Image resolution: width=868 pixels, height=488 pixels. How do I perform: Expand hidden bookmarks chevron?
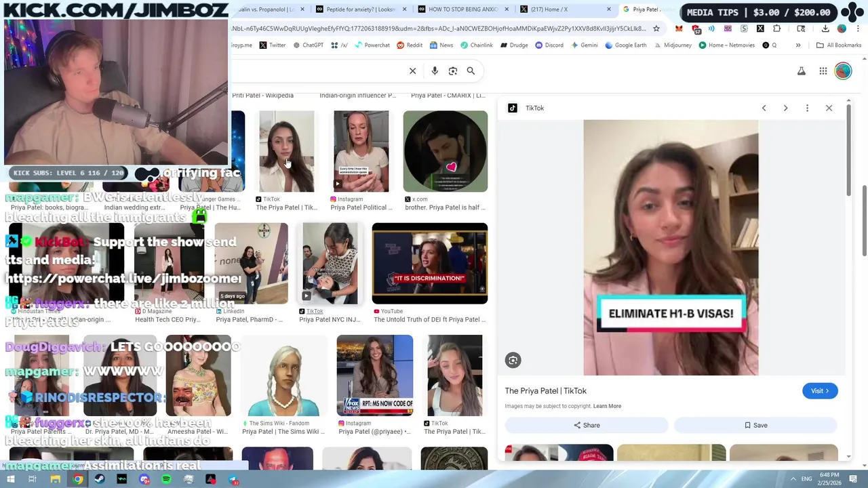(x=798, y=45)
